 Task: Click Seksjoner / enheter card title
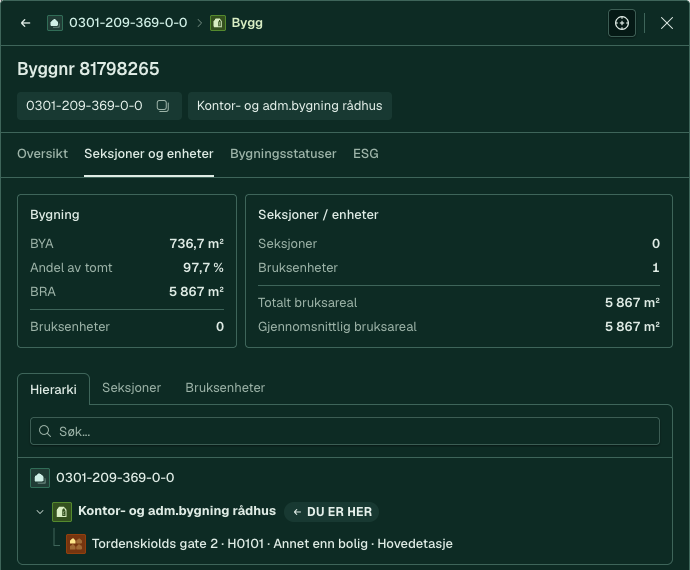pyautogui.click(x=318, y=215)
